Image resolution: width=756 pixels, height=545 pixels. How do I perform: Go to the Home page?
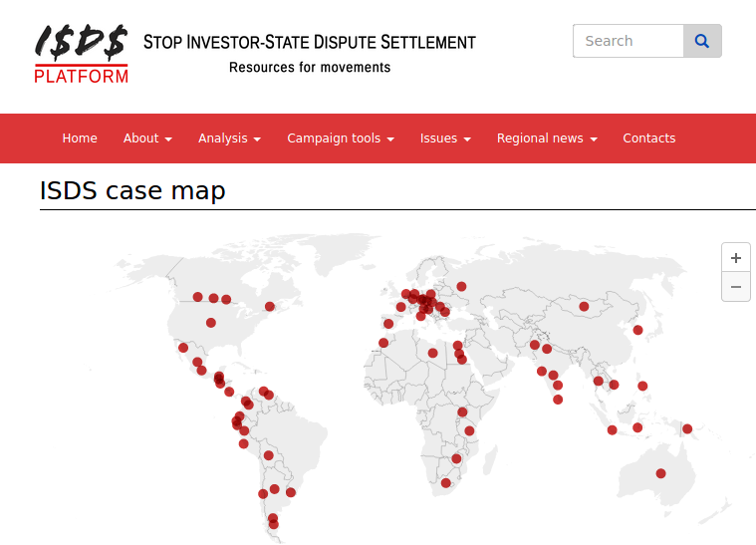click(x=80, y=138)
